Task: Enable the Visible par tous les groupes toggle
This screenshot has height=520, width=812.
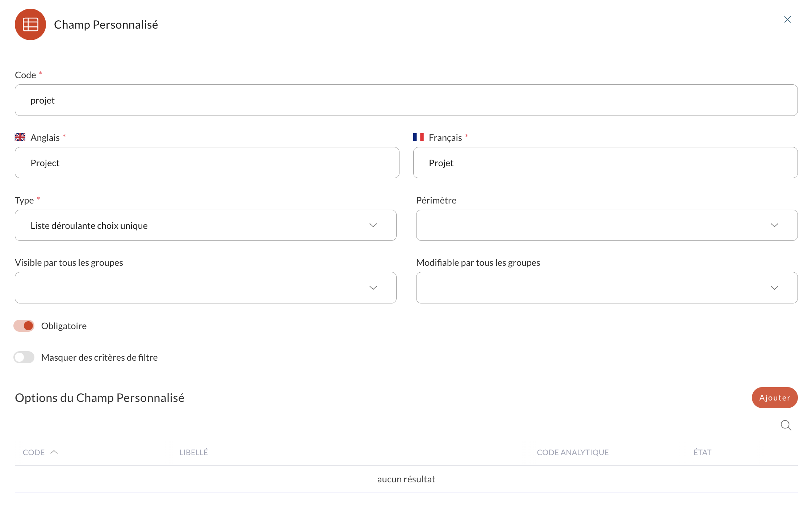Action: point(206,288)
